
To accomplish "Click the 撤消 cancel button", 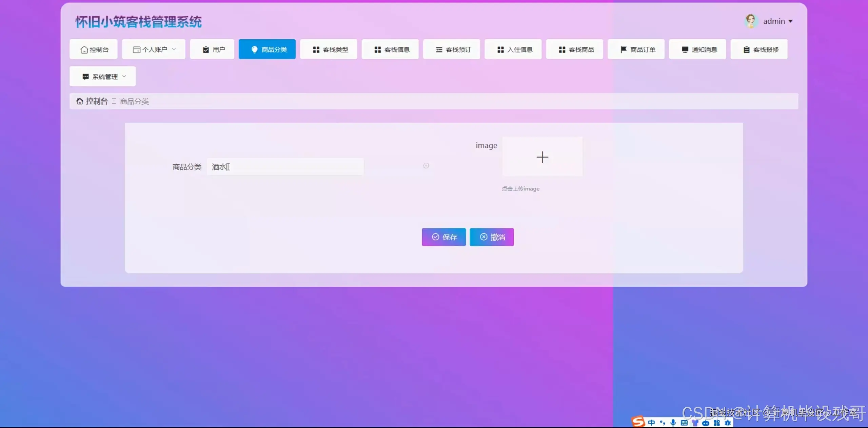I will [492, 237].
